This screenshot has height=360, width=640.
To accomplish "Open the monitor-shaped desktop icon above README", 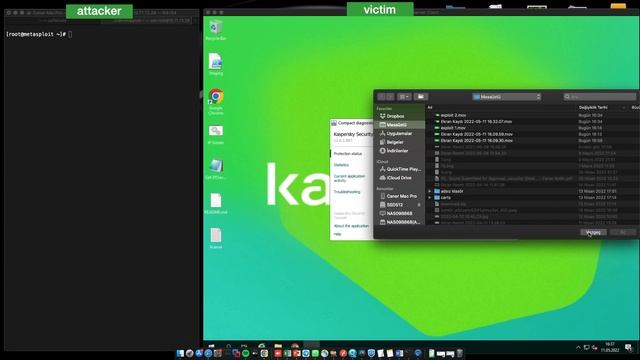I will [x=216, y=169].
